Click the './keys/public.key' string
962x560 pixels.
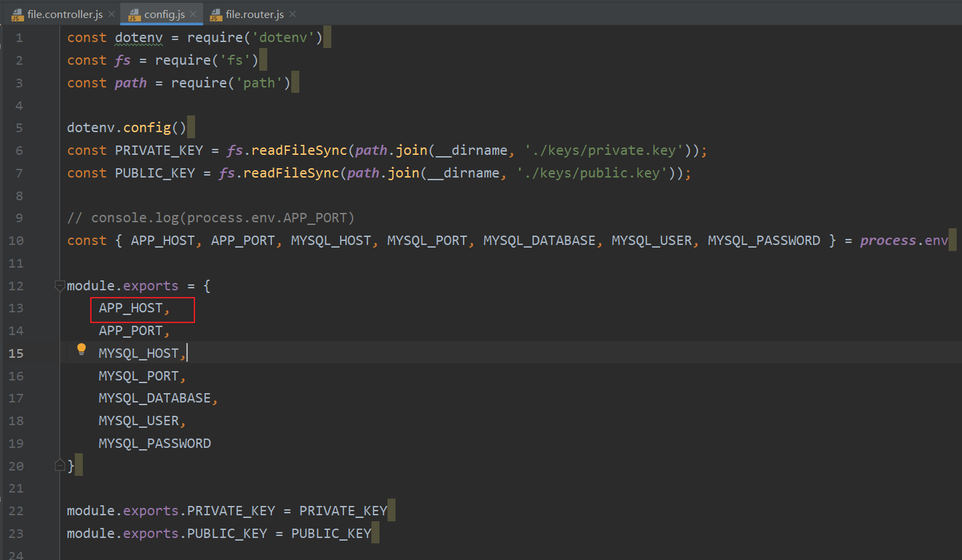pyautogui.click(x=592, y=173)
